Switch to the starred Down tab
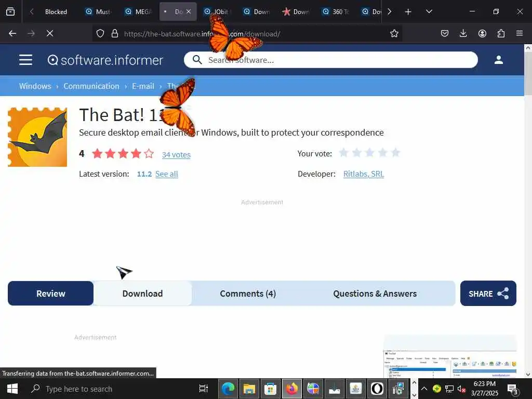This screenshot has height=399, width=532. tap(296, 12)
